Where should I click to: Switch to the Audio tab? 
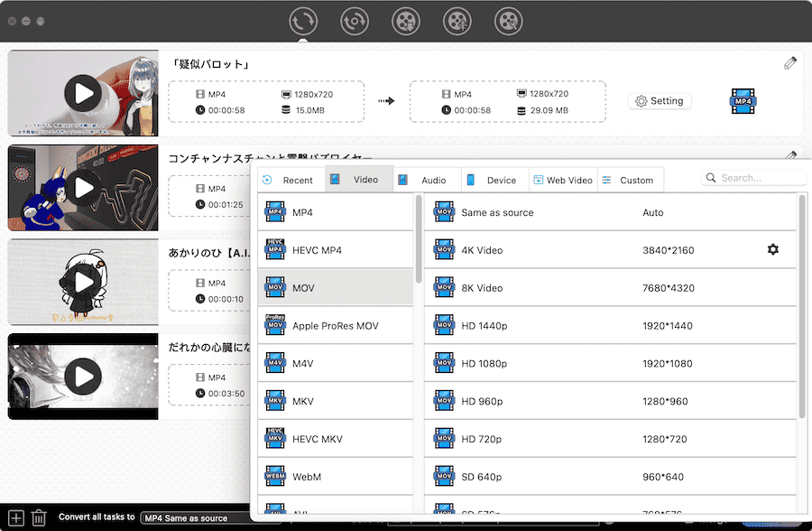[x=428, y=180]
